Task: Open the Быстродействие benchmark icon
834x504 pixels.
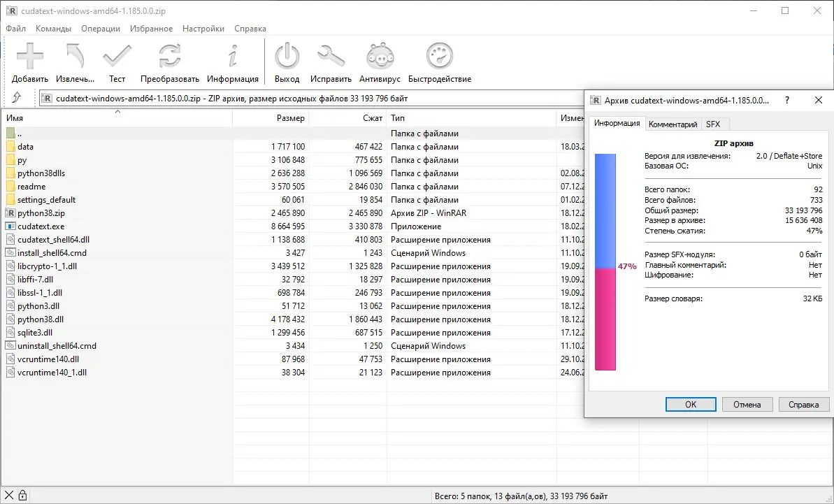Action: tap(439, 57)
